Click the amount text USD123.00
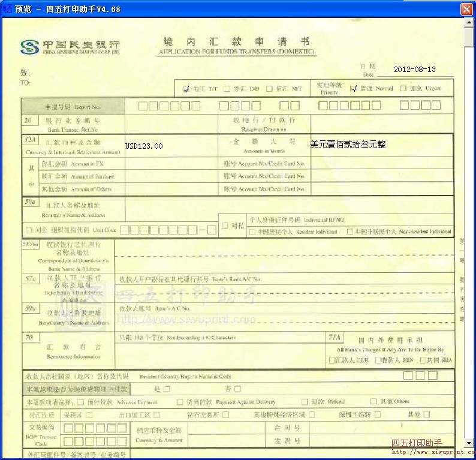 144,146
